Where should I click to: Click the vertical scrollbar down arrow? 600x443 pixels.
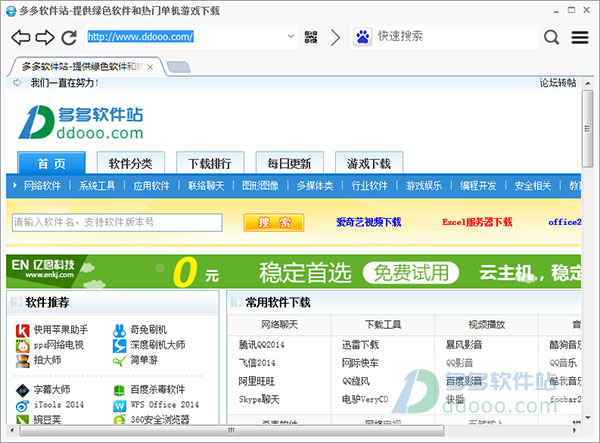pyautogui.click(x=587, y=418)
